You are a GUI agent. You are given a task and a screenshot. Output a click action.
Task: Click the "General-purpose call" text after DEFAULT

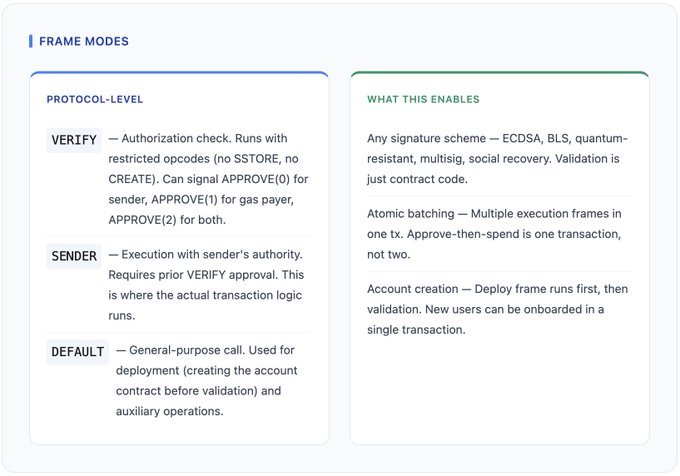click(192, 351)
